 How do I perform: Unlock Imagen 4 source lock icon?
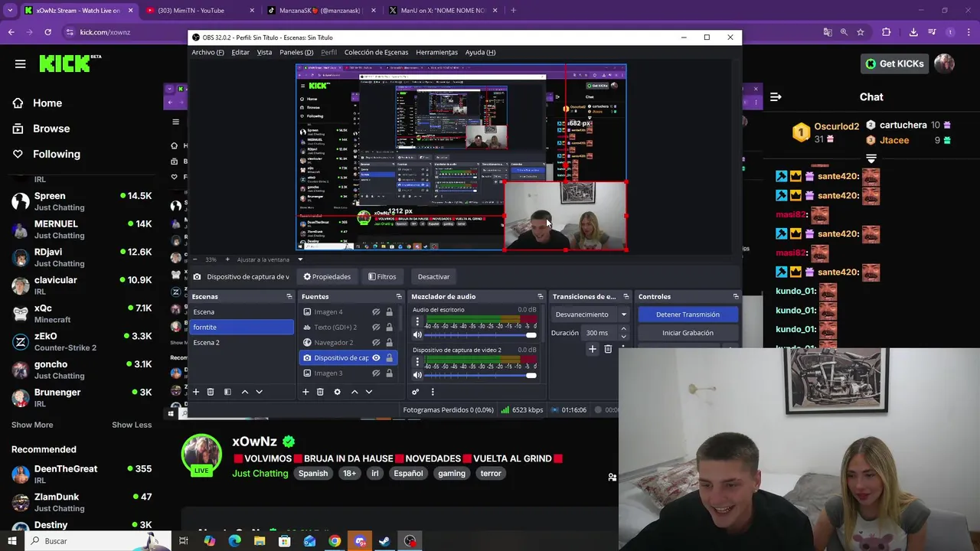point(389,312)
